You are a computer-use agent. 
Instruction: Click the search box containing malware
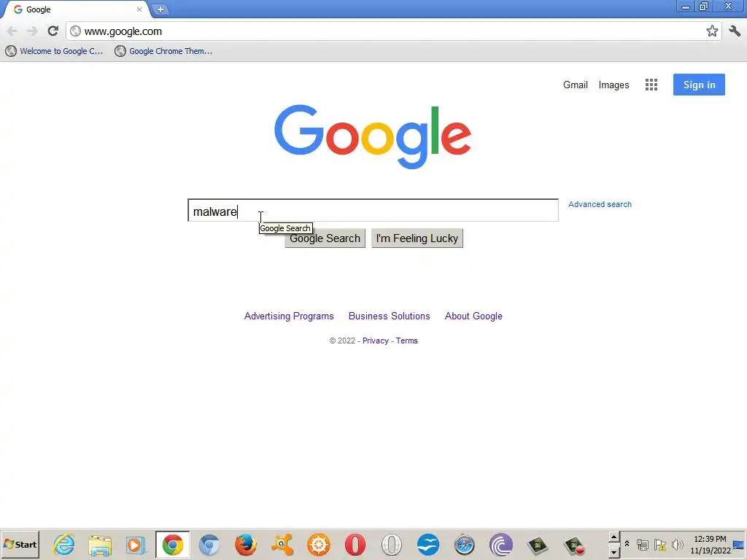coord(373,211)
